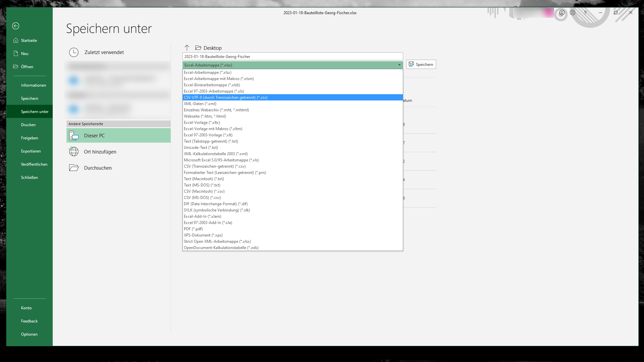This screenshot has height=362, width=644.
Task: Click the Neu document icon
Action: [15, 53]
